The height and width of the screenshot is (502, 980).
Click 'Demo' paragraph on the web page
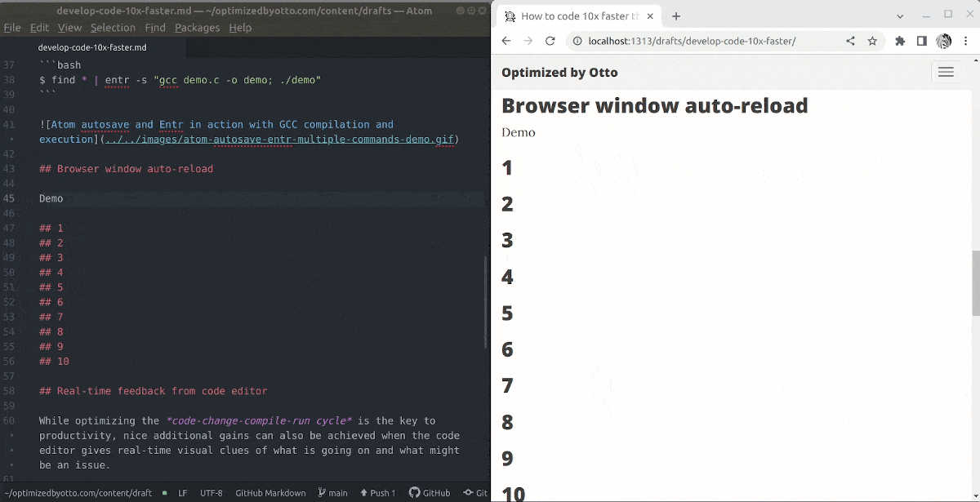(x=519, y=132)
